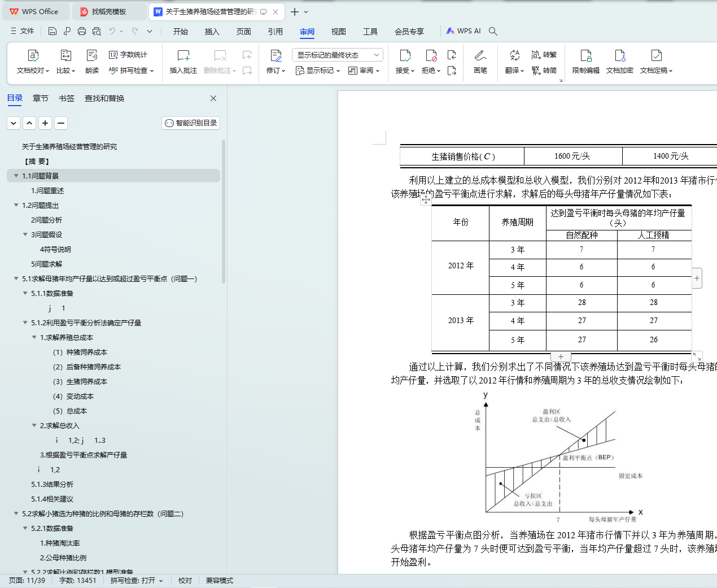
Task: Collapse the 1.1问题背景 outline node
Action: point(16,176)
